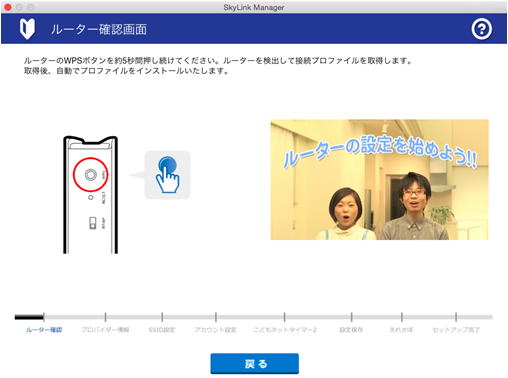508x378 pixels.
Task: Select the SSID設定 step label
Action: (162, 330)
